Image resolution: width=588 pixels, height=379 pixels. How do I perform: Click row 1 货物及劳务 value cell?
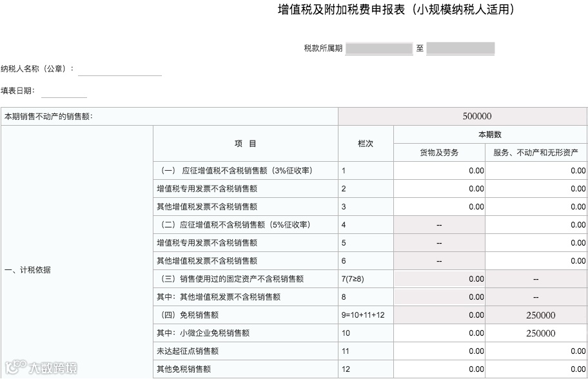(439, 171)
